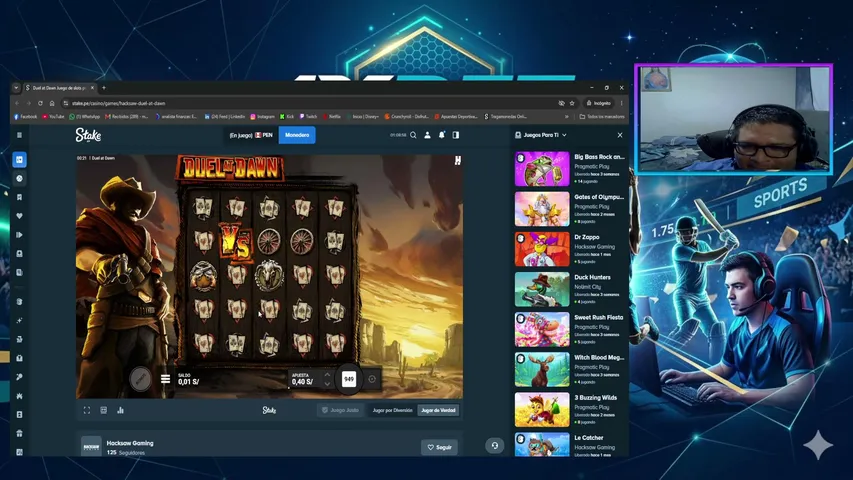Toggle theatre mode icon below the game
Image resolution: width=853 pixels, height=480 pixels.
tap(104, 410)
